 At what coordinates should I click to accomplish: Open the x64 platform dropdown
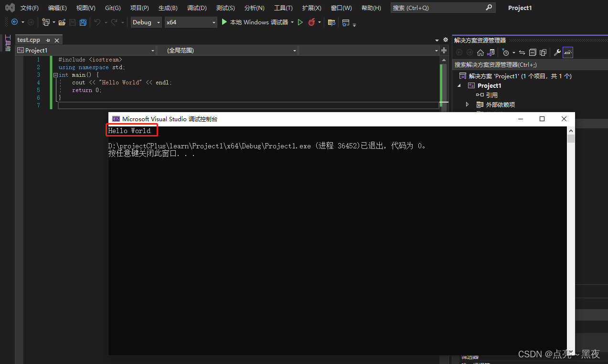[x=191, y=22]
